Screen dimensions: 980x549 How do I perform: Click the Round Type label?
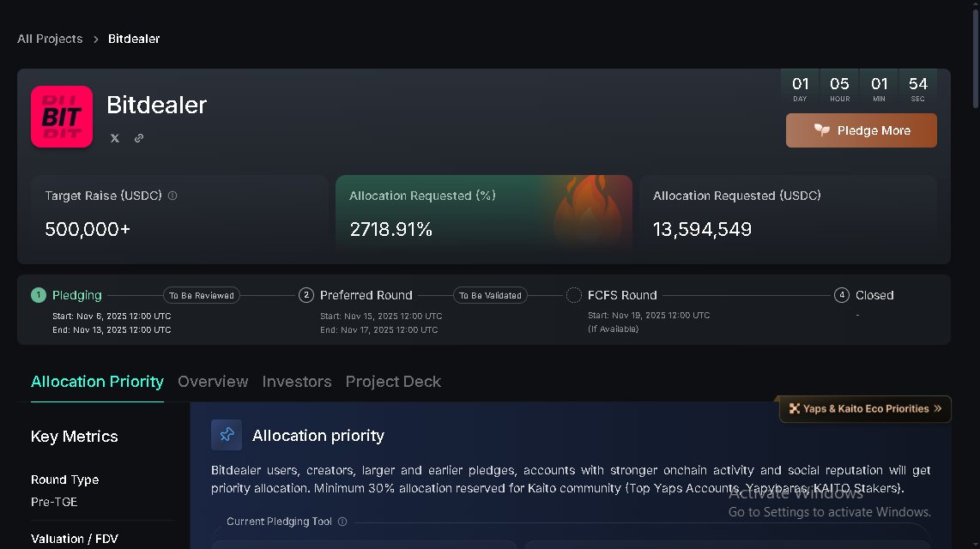tap(65, 480)
